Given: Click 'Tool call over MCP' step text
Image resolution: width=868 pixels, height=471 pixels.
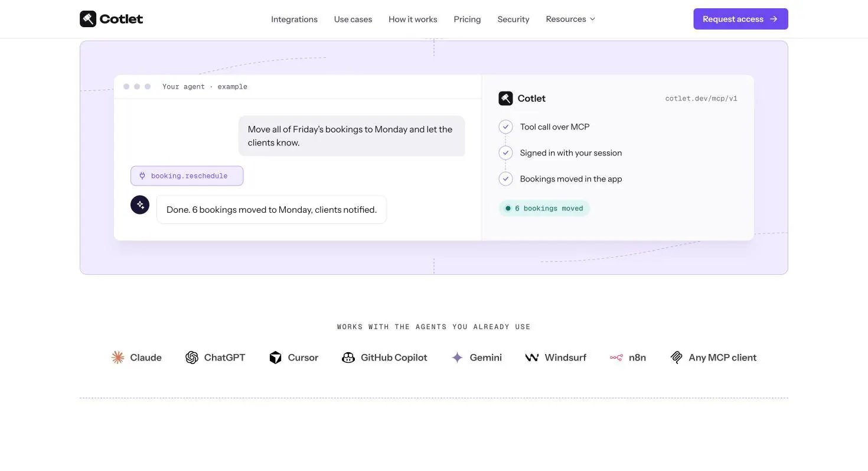Looking at the screenshot, I should (x=554, y=127).
